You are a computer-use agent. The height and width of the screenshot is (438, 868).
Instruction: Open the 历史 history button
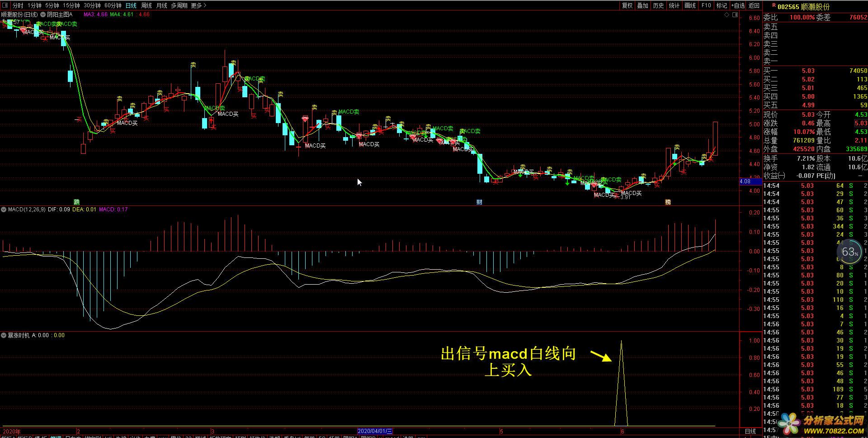(x=658, y=5)
